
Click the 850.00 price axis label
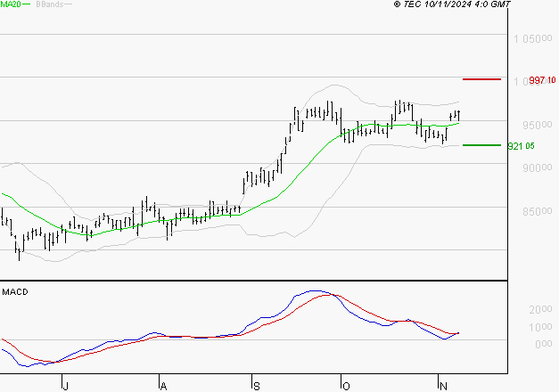pyautogui.click(x=538, y=211)
